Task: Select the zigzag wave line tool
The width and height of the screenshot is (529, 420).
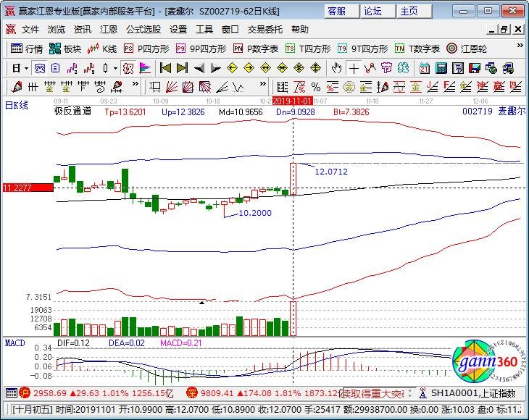Action: [x=238, y=88]
